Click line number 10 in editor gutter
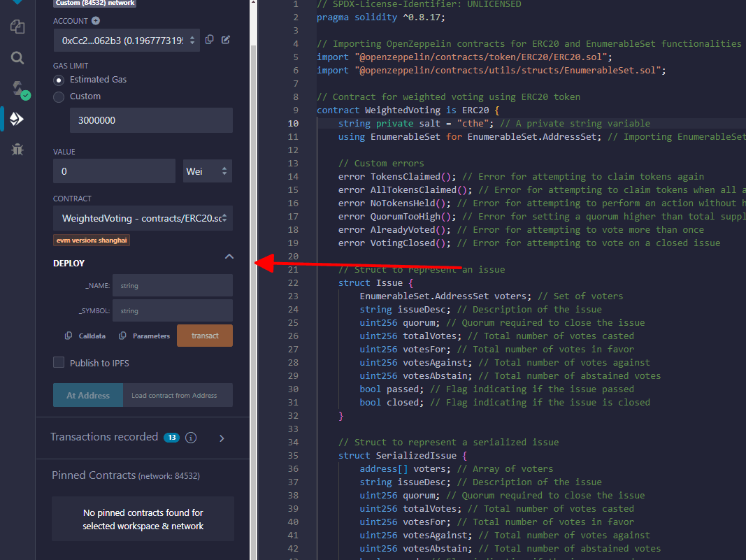 tap(293, 123)
